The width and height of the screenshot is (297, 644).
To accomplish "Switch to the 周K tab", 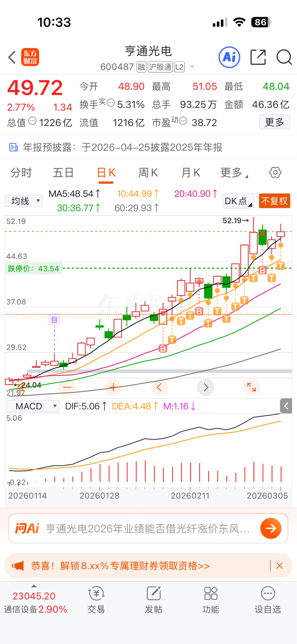I will pyautogui.click(x=148, y=173).
